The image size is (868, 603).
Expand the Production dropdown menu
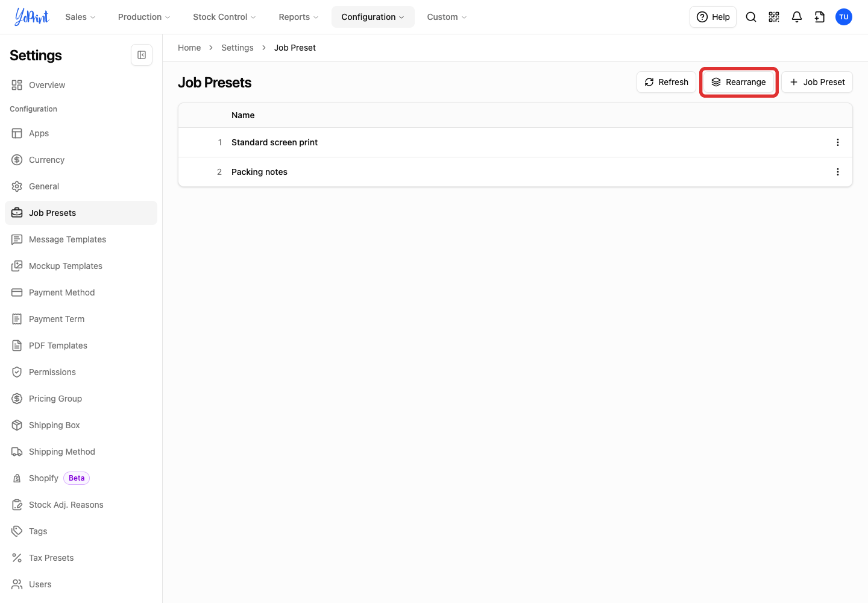click(144, 17)
